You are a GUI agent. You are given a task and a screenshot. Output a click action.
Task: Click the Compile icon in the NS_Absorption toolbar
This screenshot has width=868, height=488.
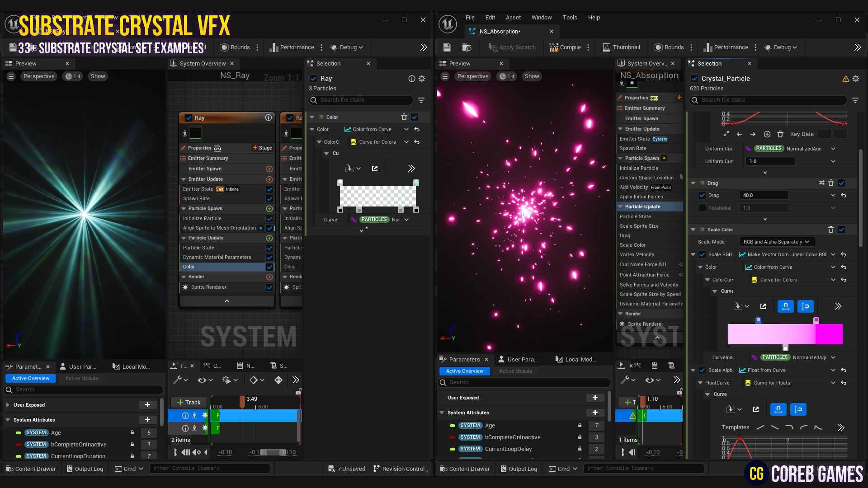[555, 47]
